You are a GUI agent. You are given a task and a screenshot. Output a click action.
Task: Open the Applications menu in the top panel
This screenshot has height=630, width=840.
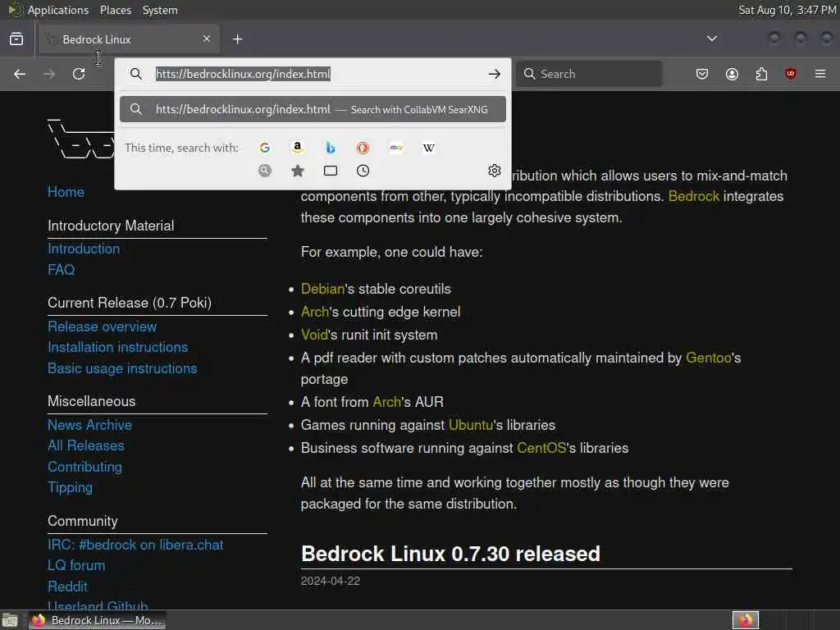(x=58, y=10)
